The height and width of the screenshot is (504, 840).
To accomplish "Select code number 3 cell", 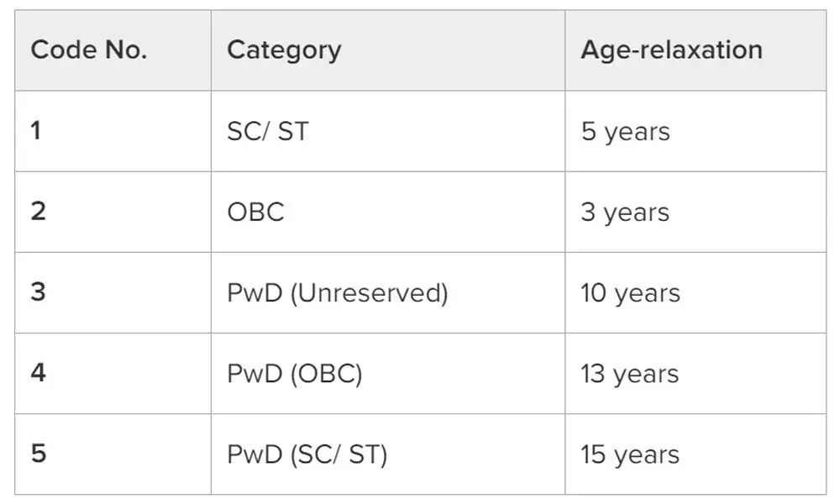I will click(x=38, y=292).
